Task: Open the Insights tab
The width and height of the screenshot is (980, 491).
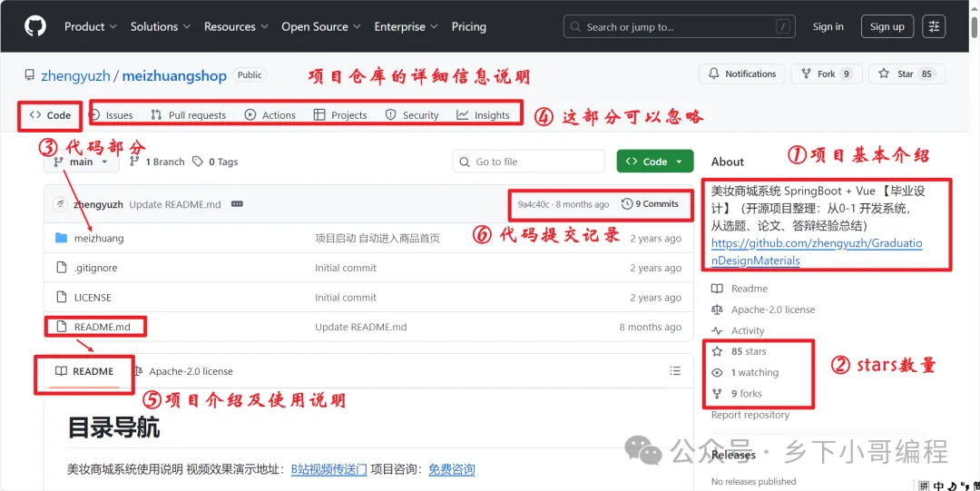Action: [483, 115]
